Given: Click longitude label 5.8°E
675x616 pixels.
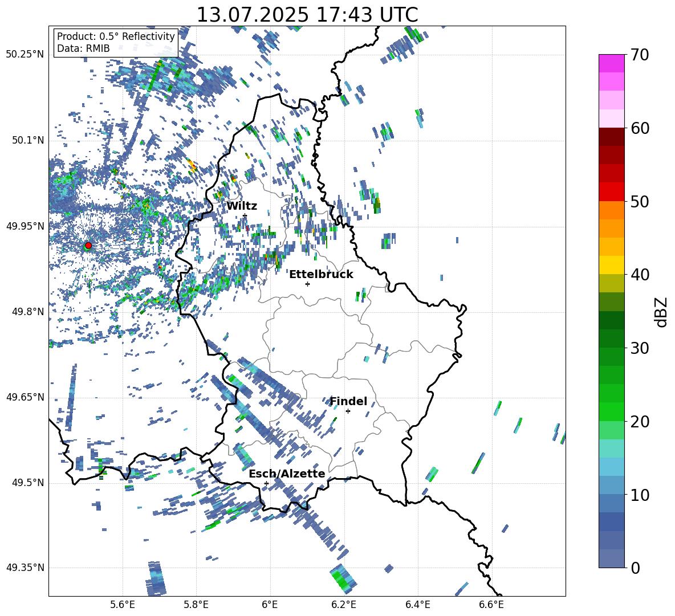Looking at the screenshot, I should tap(196, 605).
